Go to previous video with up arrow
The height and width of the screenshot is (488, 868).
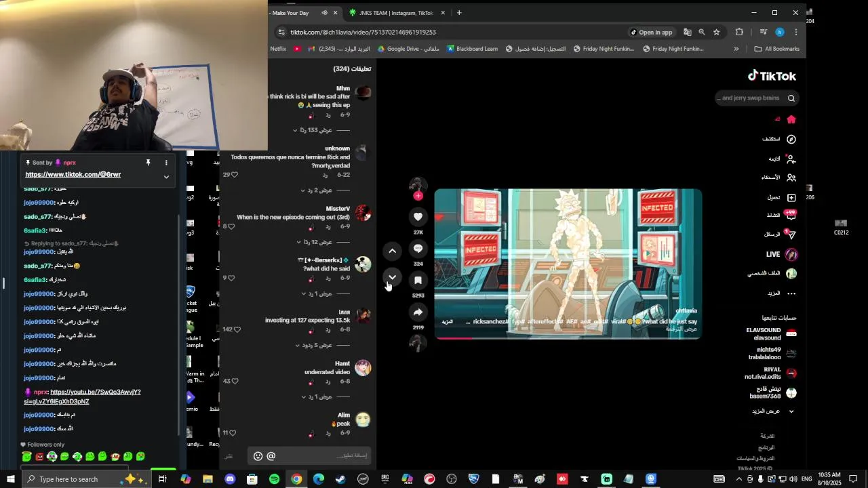point(392,251)
